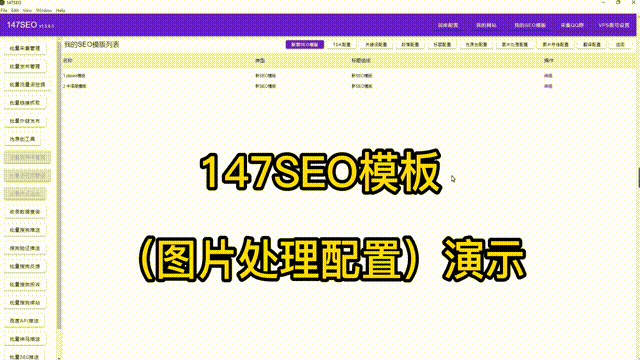
Task: Open 批量搜狗反馈 in the sidebar
Action: pos(25,267)
